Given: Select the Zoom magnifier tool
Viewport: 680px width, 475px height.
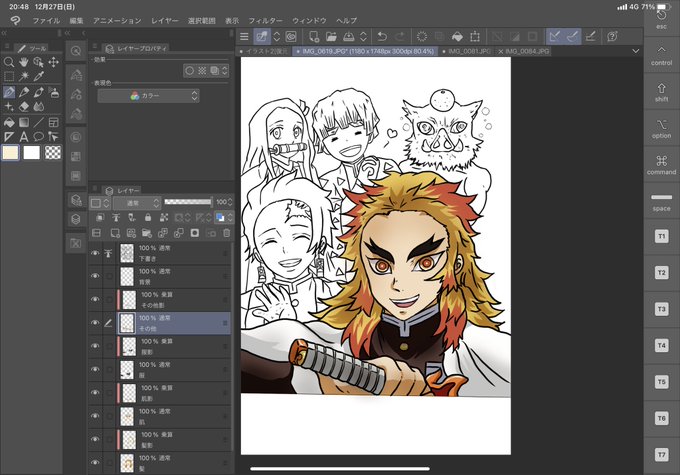Looking at the screenshot, I should click(9, 62).
